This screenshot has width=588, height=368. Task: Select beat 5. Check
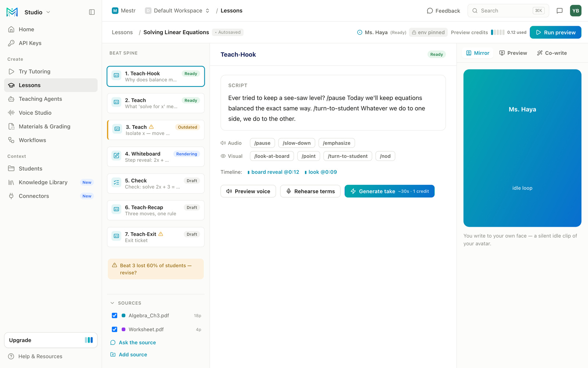click(156, 184)
